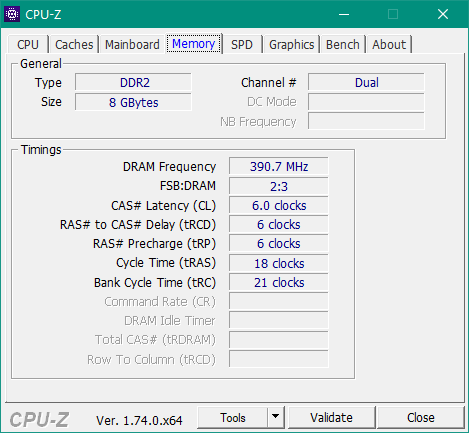Expand the Tools dropdown arrow
469x433 pixels.
click(x=276, y=417)
